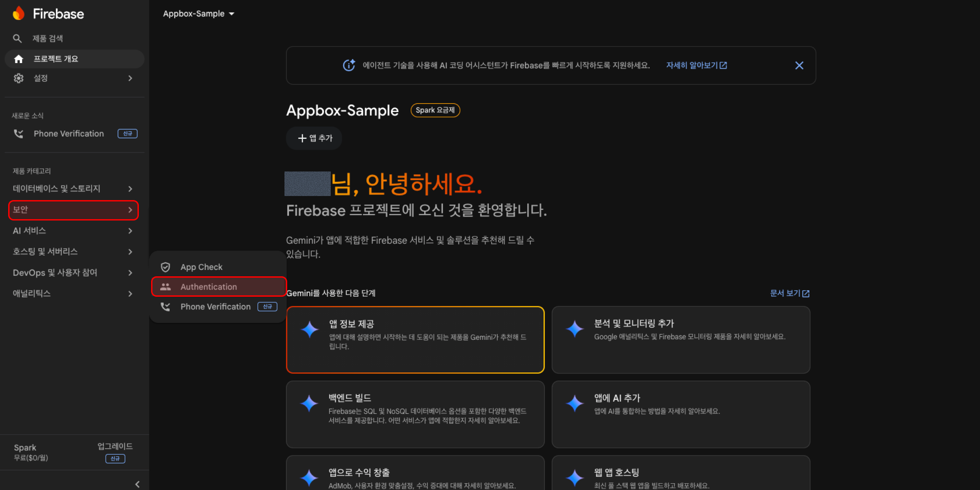This screenshot has height=490, width=980.
Task: Click the Spark 요금제 badge
Action: 435,110
